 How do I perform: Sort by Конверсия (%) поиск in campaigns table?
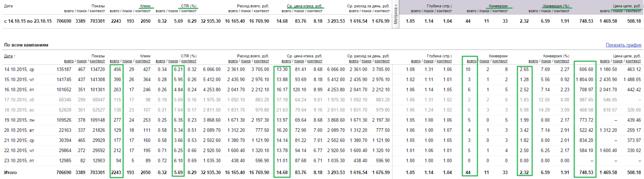pyautogui.click(x=546, y=61)
